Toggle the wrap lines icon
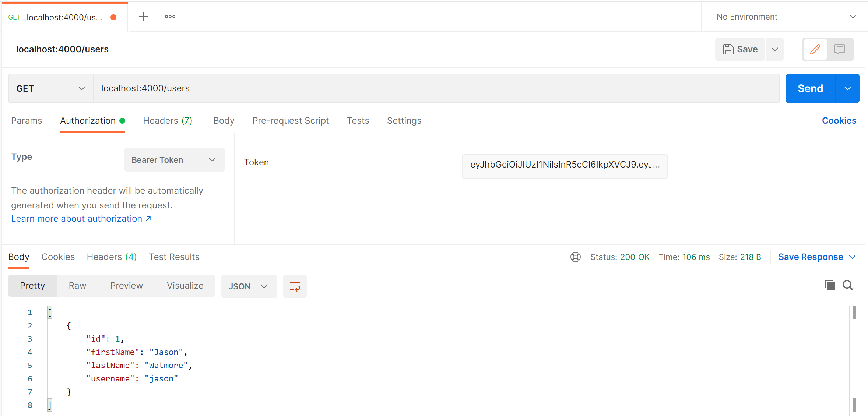The width and height of the screenshot is (868, 416). click(295, 286)
